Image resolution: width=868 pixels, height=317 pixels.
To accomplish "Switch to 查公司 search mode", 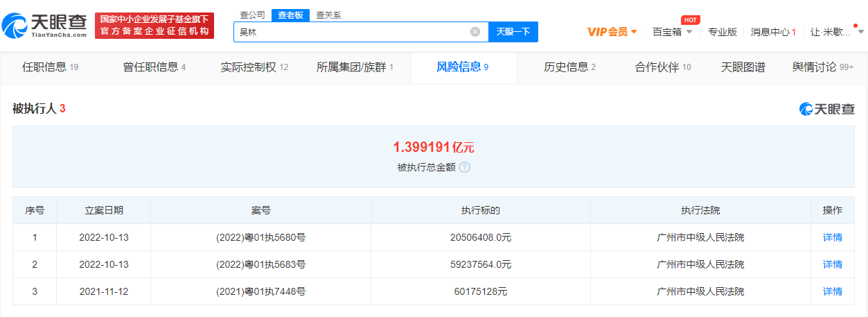I will [x=252, y=15].
